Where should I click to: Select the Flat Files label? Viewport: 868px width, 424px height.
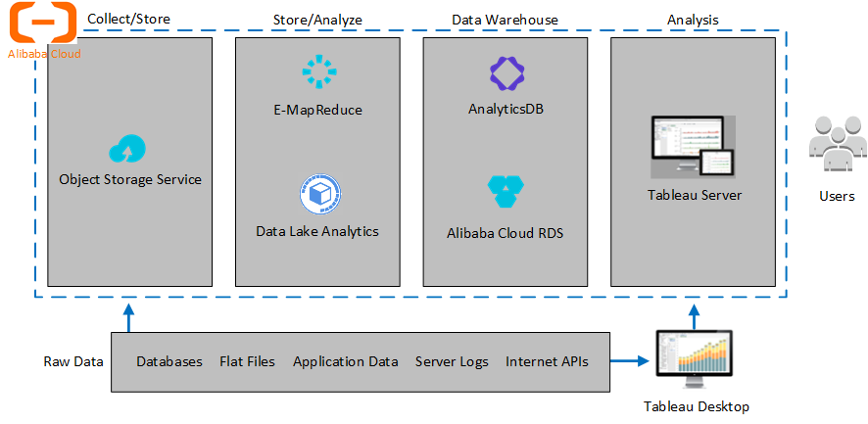point(247,361)
